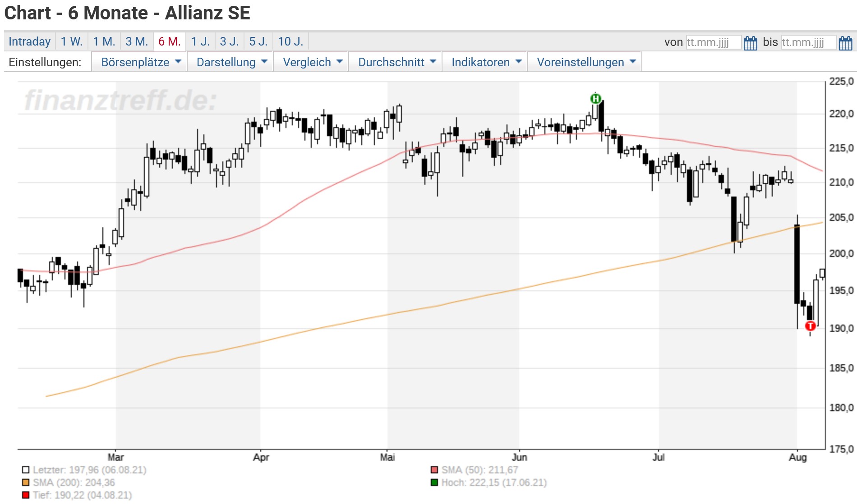
Task: Select the 3 J. time range tab
Action: click(x=229, y=41)
